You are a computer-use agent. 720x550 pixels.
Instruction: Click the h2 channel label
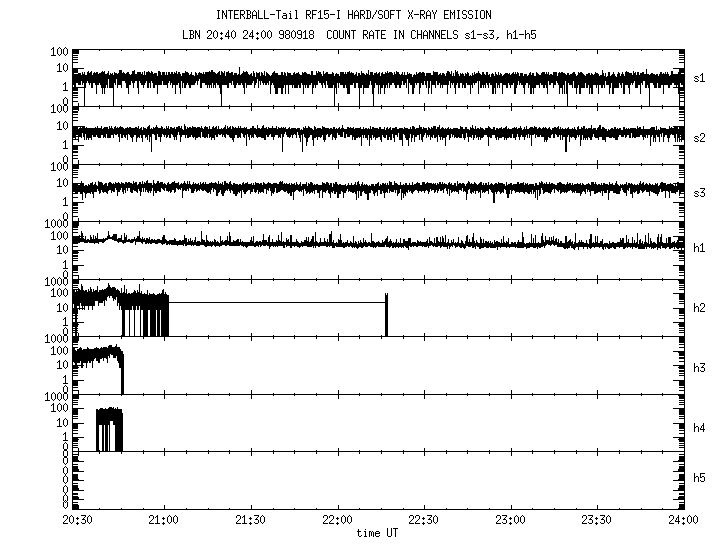[x=700, y=307]
